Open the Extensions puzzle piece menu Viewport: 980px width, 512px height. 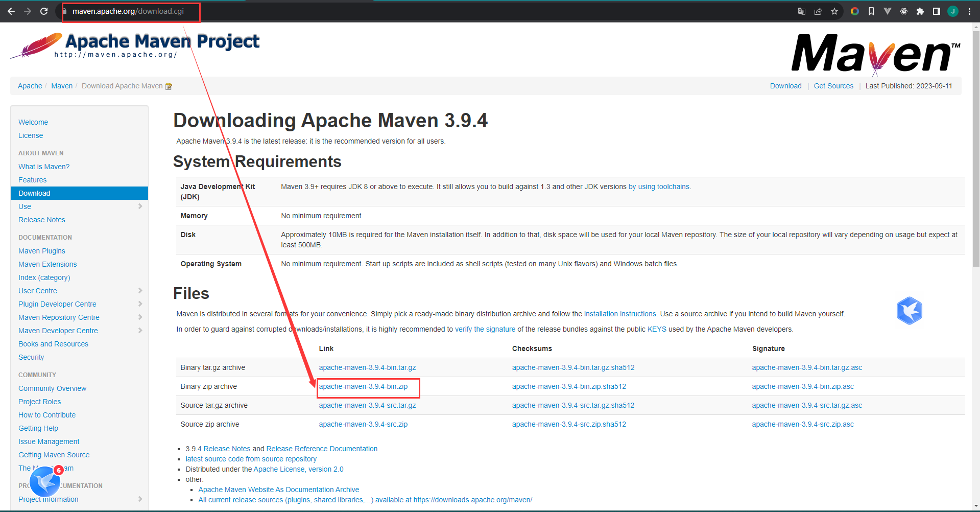click(x=920, y=11)
